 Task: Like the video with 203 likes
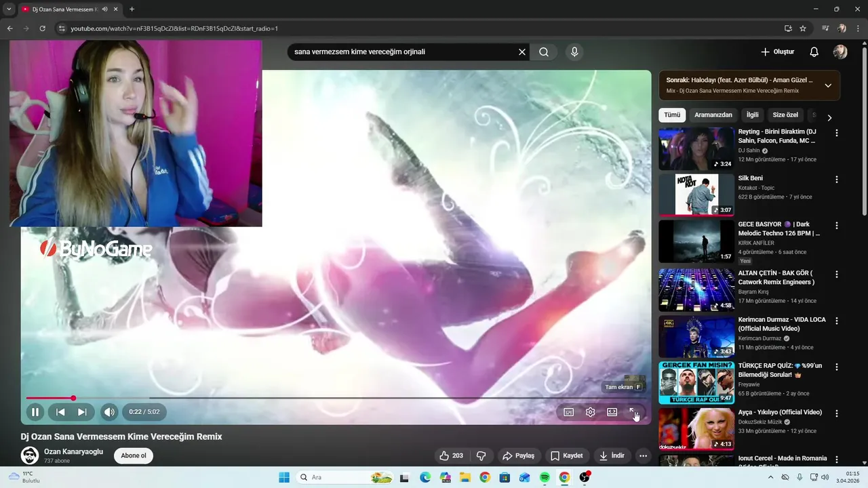pos(452,455)
